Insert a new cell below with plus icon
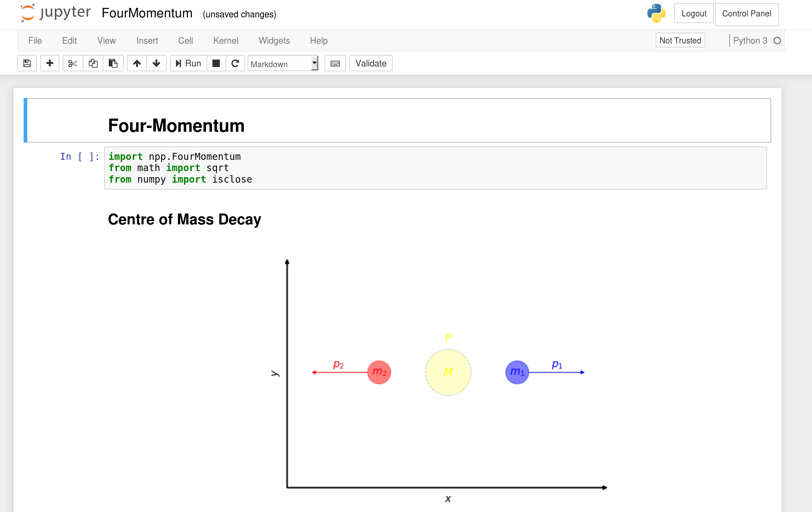This screenshot has width=812, height=512. tap(50, 63)
